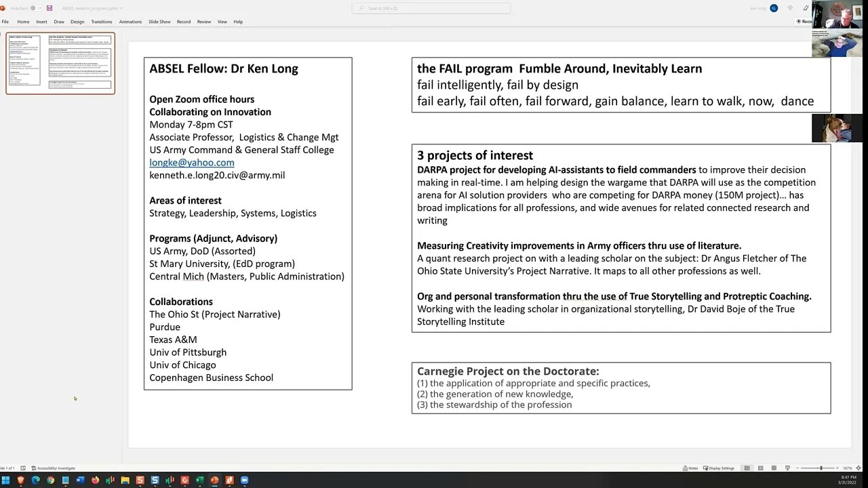Open the Design ribbon tab

click(77, 22)
